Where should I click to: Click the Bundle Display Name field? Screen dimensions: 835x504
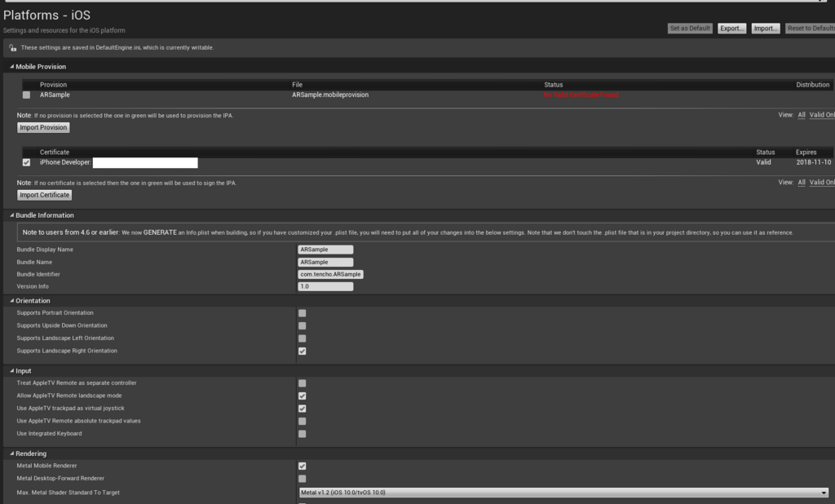click(325, 250)
